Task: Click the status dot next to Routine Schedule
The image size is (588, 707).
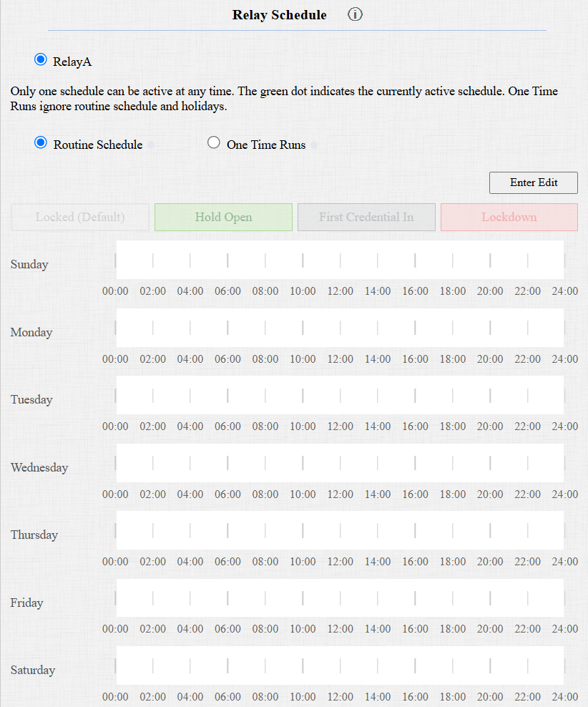Action: (151, 145)
